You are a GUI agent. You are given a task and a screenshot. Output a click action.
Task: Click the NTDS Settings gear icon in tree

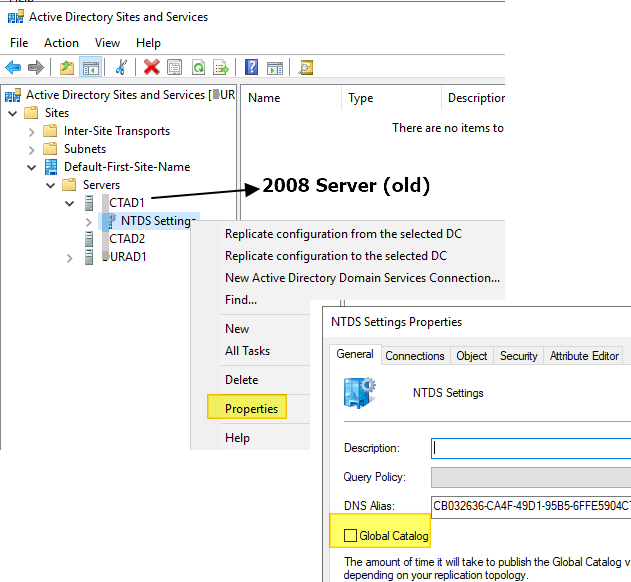110,221
